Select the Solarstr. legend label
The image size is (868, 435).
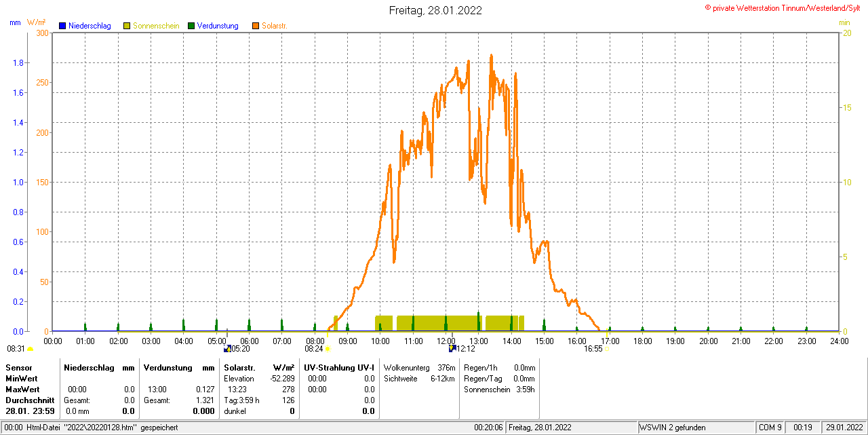coord(275,26)
